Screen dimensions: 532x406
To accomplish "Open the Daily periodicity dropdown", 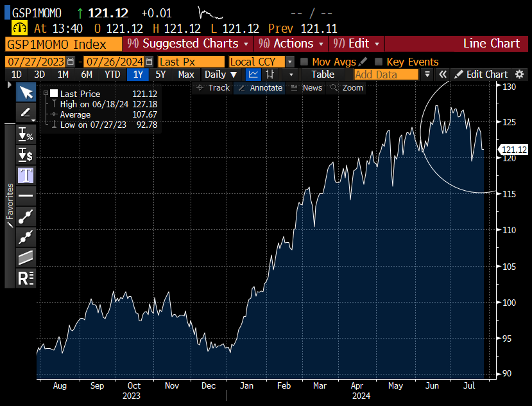I will tap(221, 75).
